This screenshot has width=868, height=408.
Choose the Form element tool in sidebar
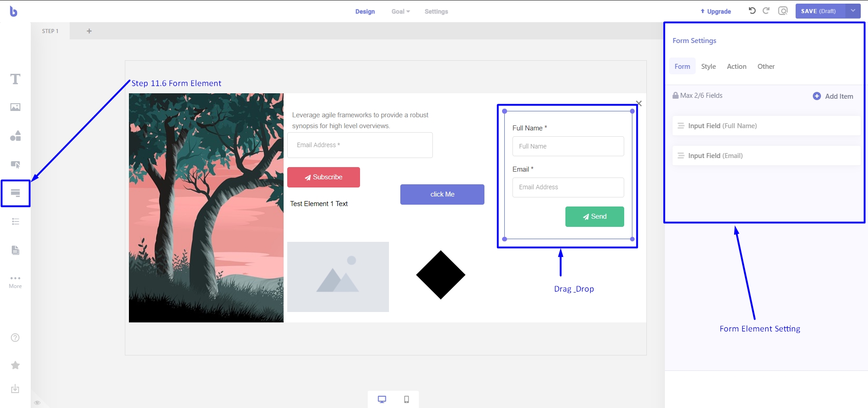[x=15, y=193]
